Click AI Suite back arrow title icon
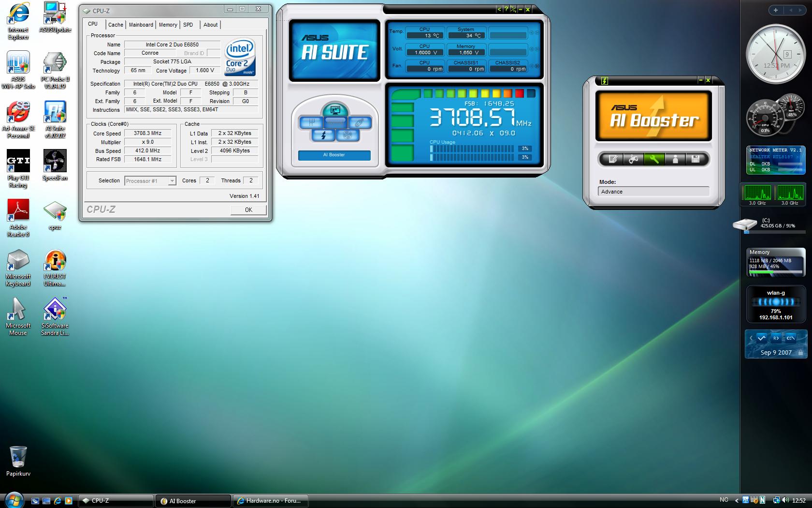 pyautogui.click(x=499, y=9)
